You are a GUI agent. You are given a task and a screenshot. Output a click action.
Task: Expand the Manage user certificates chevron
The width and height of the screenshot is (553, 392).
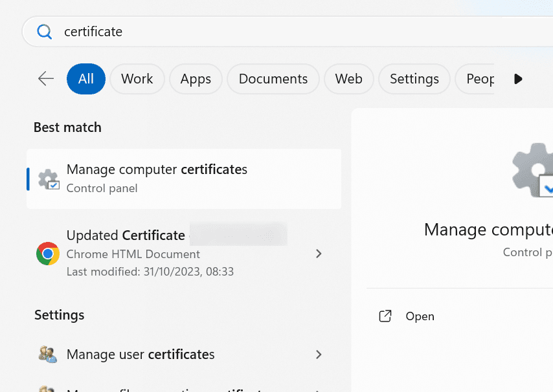pyautogui.click(x=319, y=354)
